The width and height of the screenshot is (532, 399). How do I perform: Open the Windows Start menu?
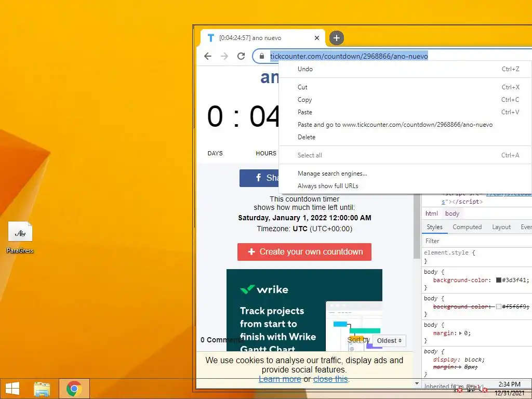coord(12,389)
